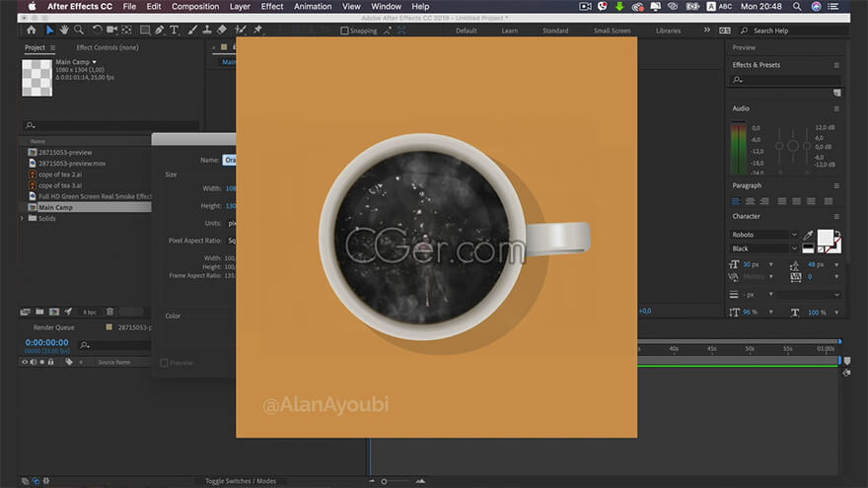Click the 8 bpc color depth button
Viewport: 868px width, 488px height.
coord(90,313)
